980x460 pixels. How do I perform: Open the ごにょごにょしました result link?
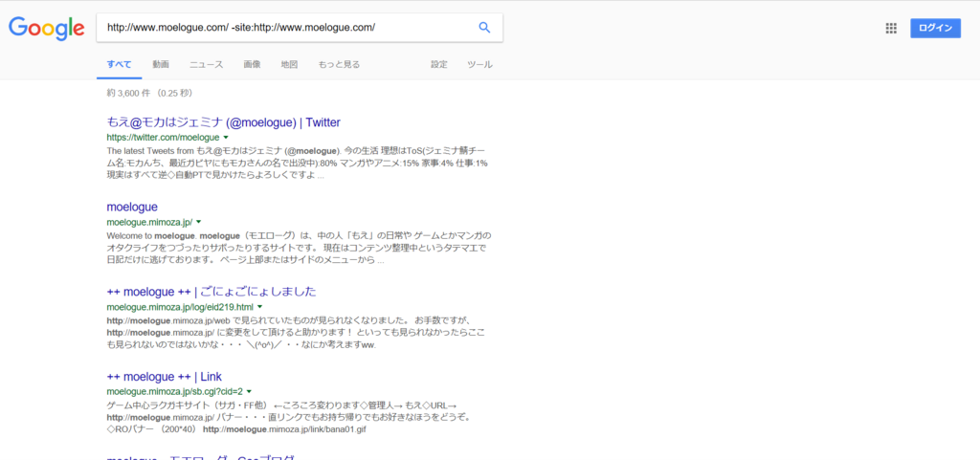pos(212,292)
